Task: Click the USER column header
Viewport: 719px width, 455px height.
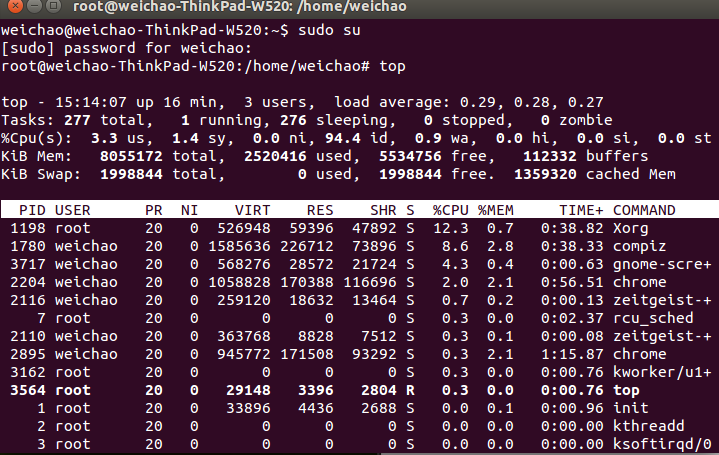Action: 72,210
